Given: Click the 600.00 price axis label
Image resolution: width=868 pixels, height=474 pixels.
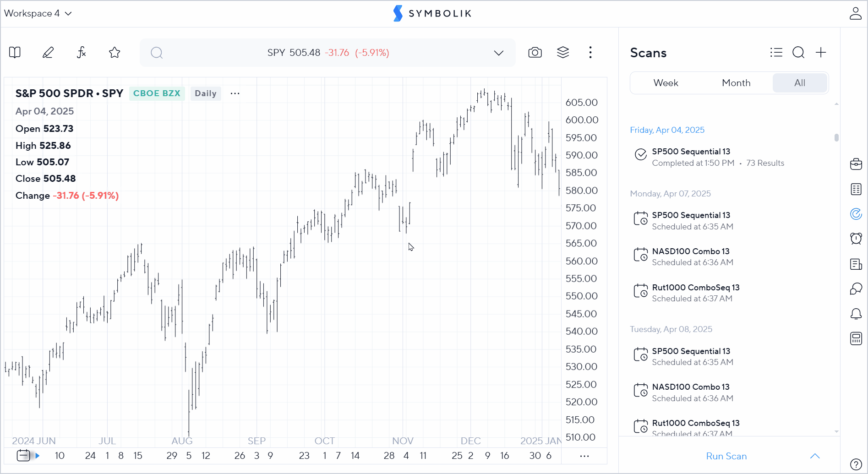Looking at the screenshot, I should (582, 120).
